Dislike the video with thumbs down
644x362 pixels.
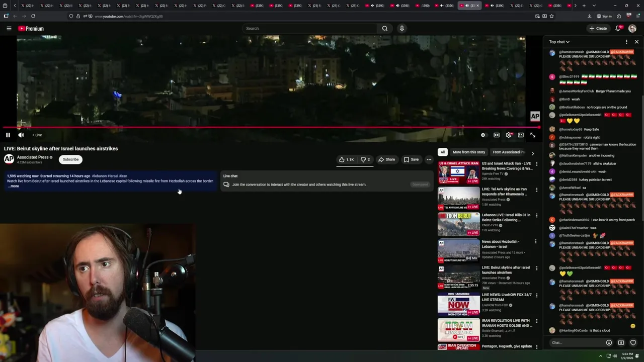pos(366,159)
